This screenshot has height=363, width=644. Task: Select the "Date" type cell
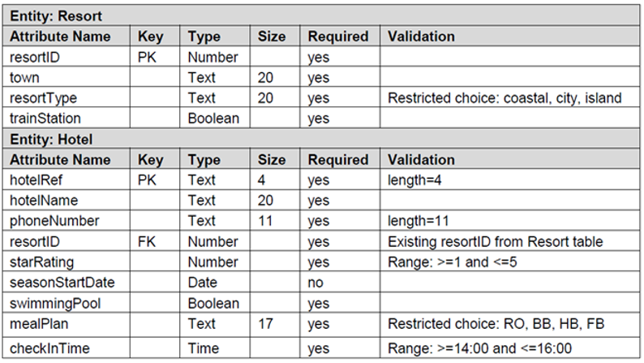[203, 283]
